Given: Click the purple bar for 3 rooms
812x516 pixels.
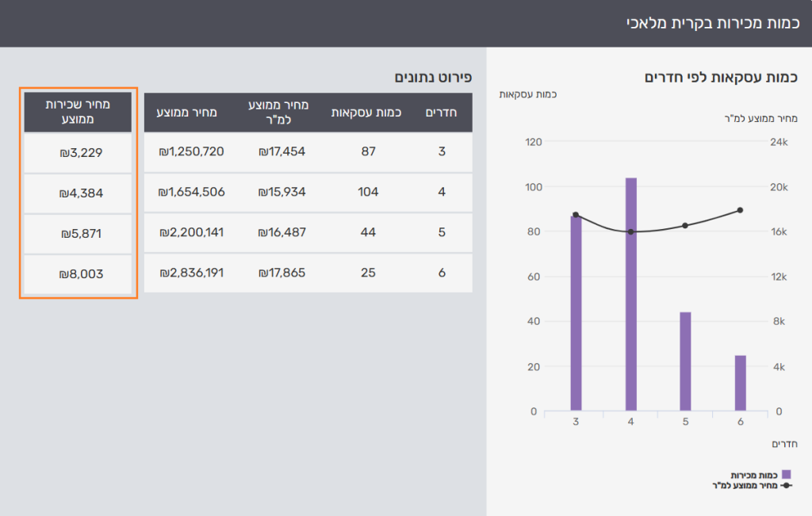Looking at the screenshot, I should pyautogui.click(x=576, y=312).
